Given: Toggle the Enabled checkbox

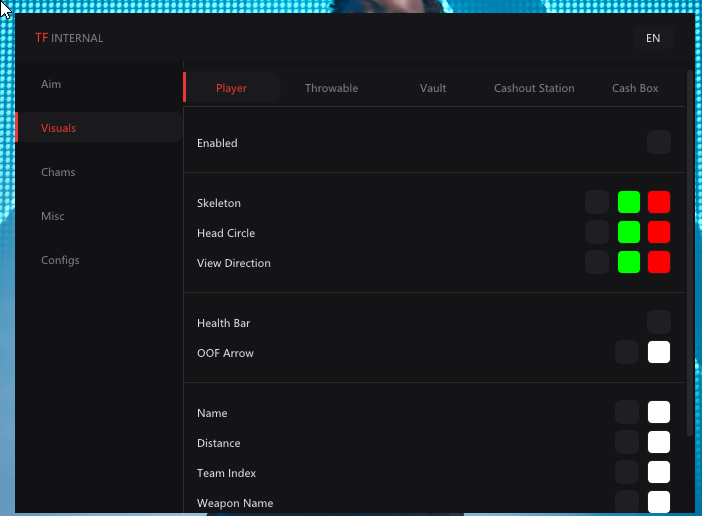Looking at the screenshot, I should coord(659,142).
